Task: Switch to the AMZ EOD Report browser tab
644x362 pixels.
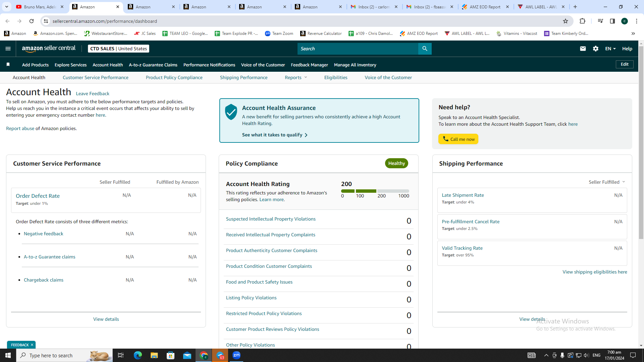Action: [x=485, y=7]
